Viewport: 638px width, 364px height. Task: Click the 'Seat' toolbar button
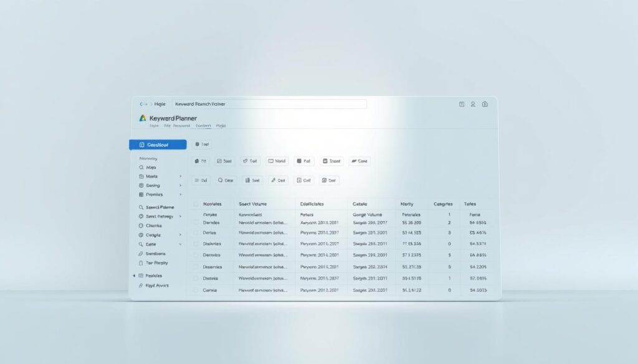pos(224,161)
